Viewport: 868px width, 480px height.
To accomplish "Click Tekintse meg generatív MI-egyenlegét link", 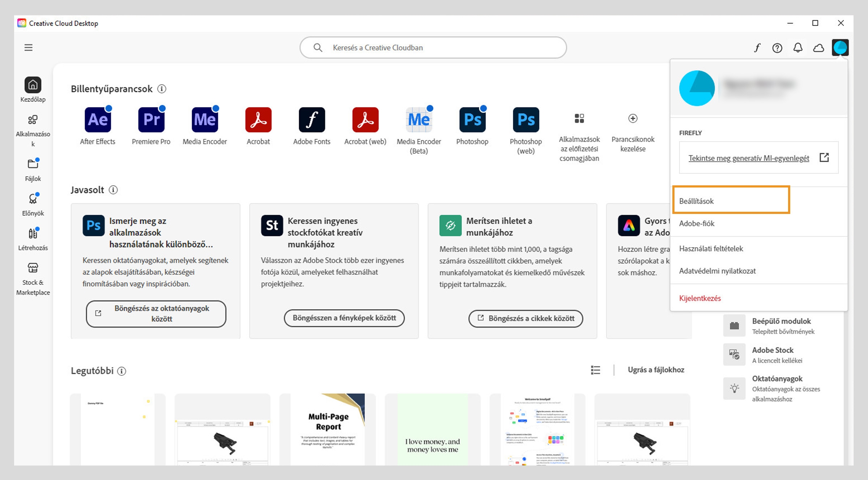I will [749, 158].
